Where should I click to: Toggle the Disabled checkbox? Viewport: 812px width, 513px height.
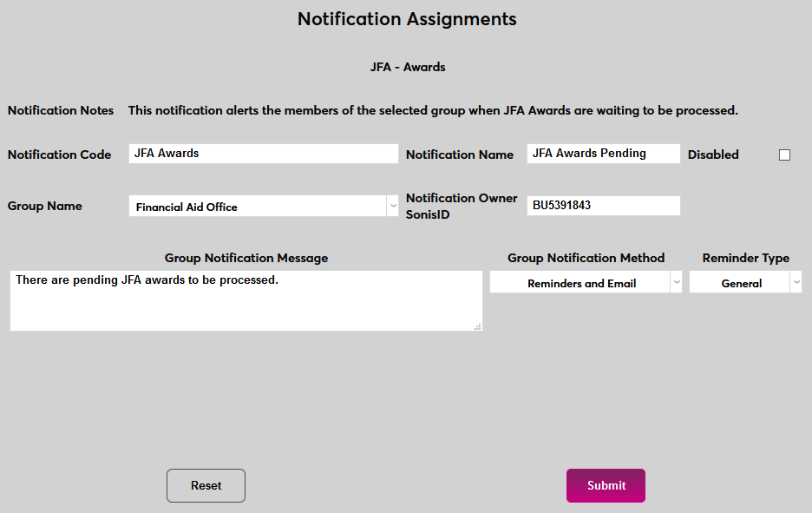pos(784,155)
